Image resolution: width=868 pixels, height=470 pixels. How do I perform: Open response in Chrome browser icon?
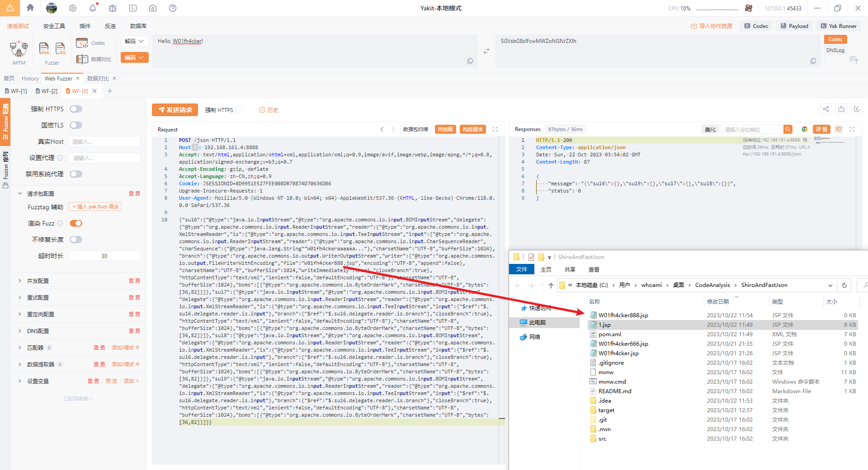tap(804, 129)
